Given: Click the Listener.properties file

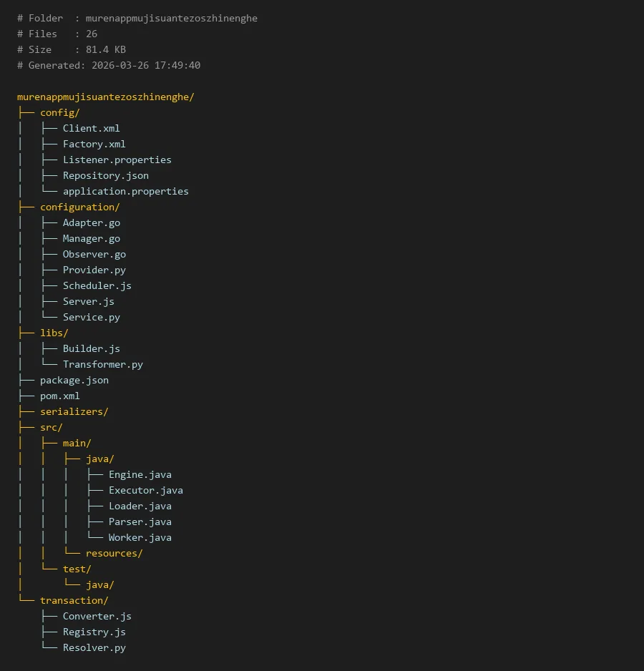Looking at the screenshot, I should pyautogui.click(x=117, y=160).
